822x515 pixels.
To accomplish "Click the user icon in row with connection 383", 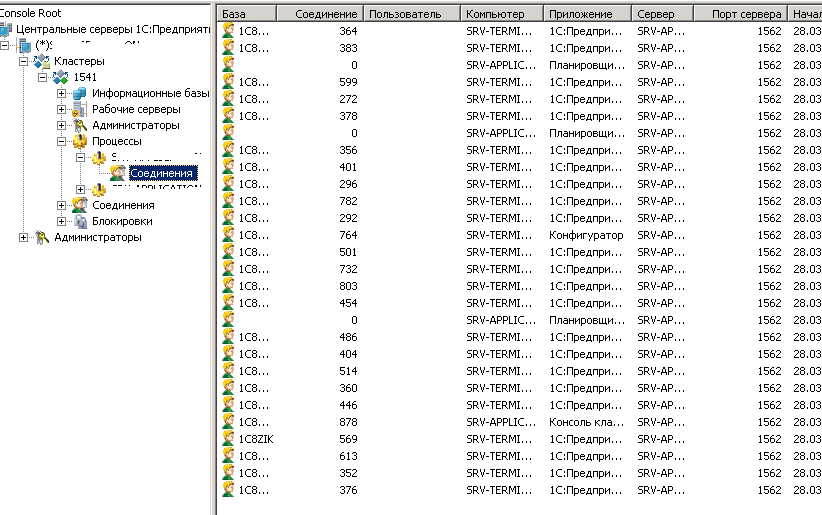I will [228, 48].
